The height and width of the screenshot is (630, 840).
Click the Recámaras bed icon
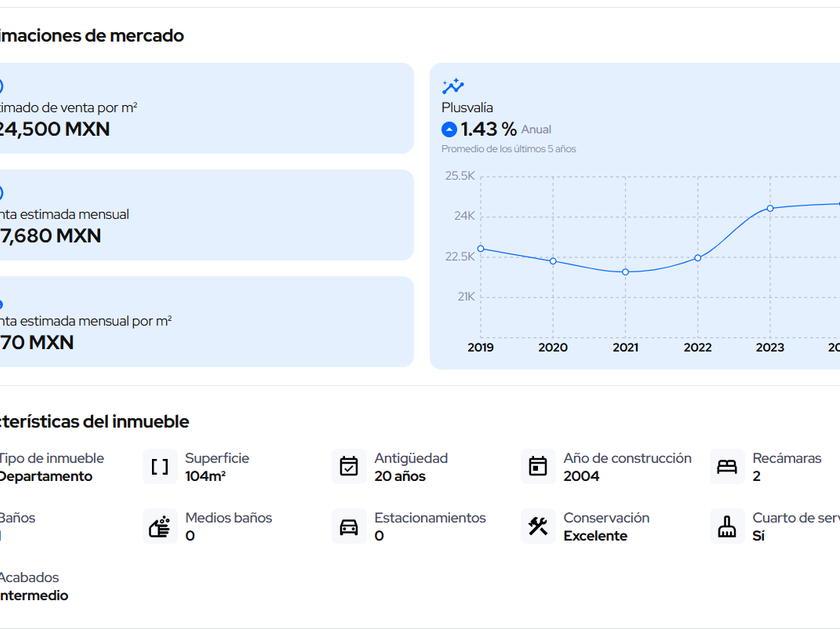coord(727,467)
